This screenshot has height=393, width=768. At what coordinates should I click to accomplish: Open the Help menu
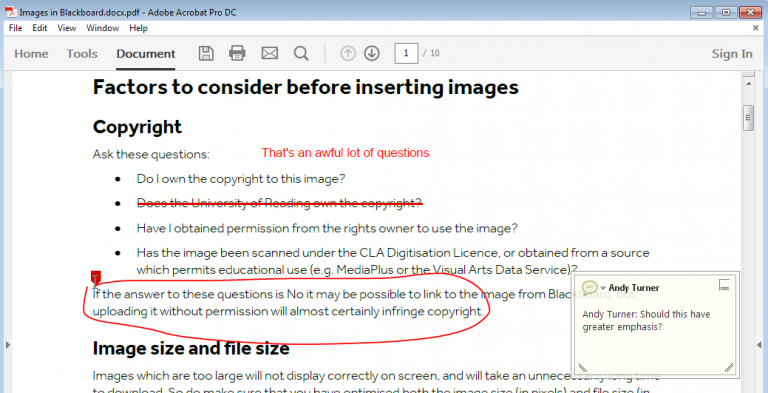[x=138, y=28]
